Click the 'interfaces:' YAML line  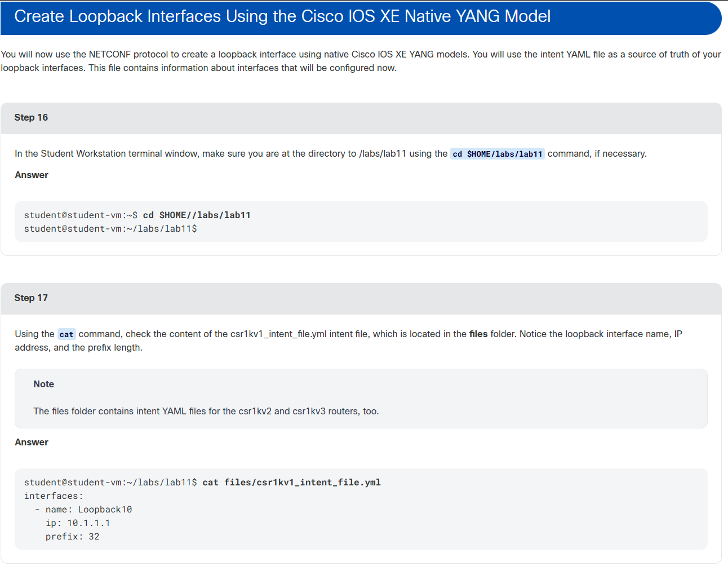point(54,496)
